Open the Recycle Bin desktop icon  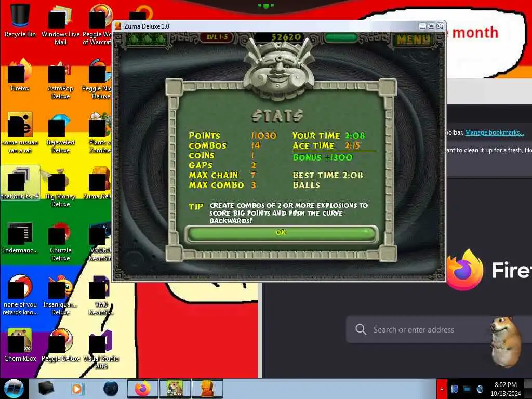[x=20, y=20]
